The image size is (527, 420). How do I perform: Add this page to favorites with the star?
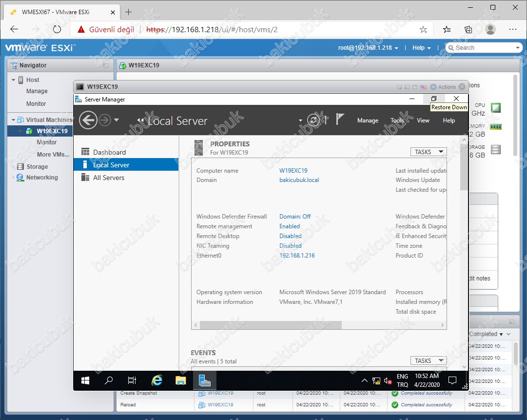(x=424, y=30)
